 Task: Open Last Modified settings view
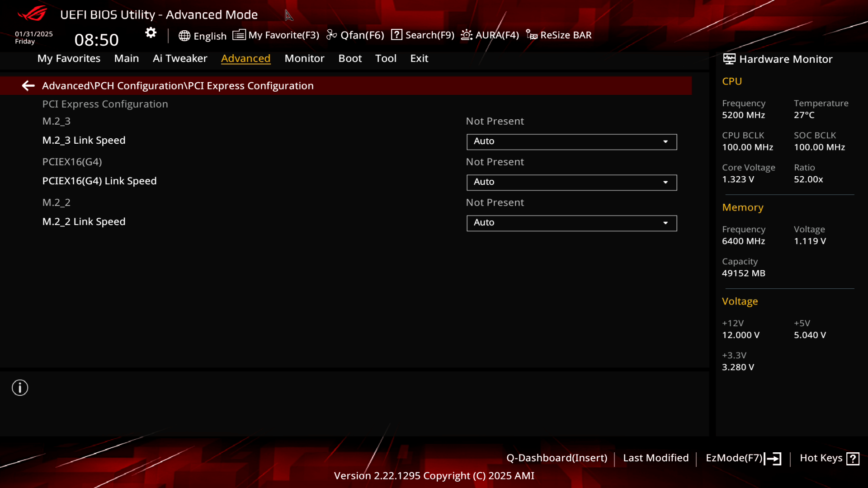pyautogui.click(x=656, y=458)
